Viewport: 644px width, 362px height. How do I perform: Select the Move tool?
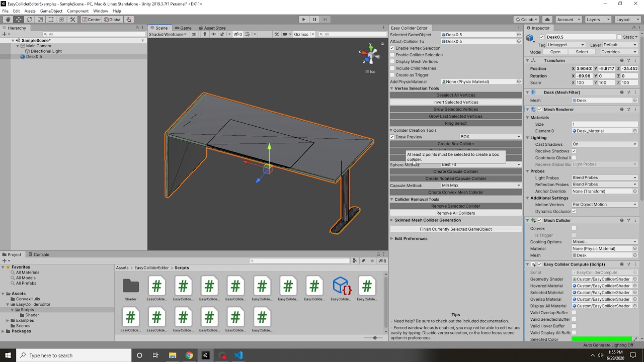click(x=19, y=20)
